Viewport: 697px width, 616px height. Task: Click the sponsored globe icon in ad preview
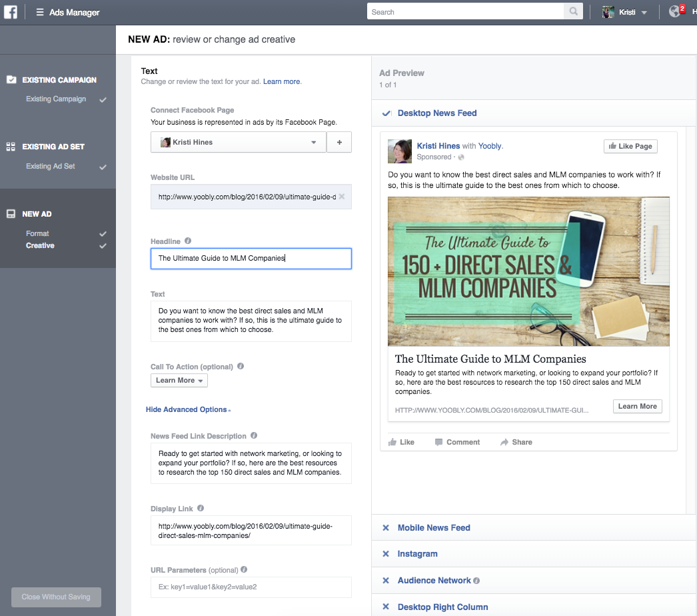461,157
